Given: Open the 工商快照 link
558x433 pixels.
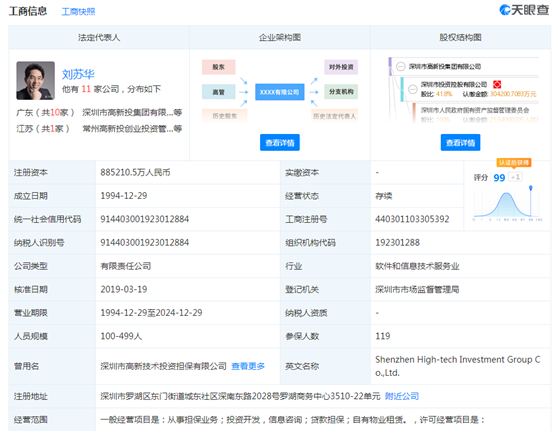Looking at the screenshot, I should coord(78,12).
